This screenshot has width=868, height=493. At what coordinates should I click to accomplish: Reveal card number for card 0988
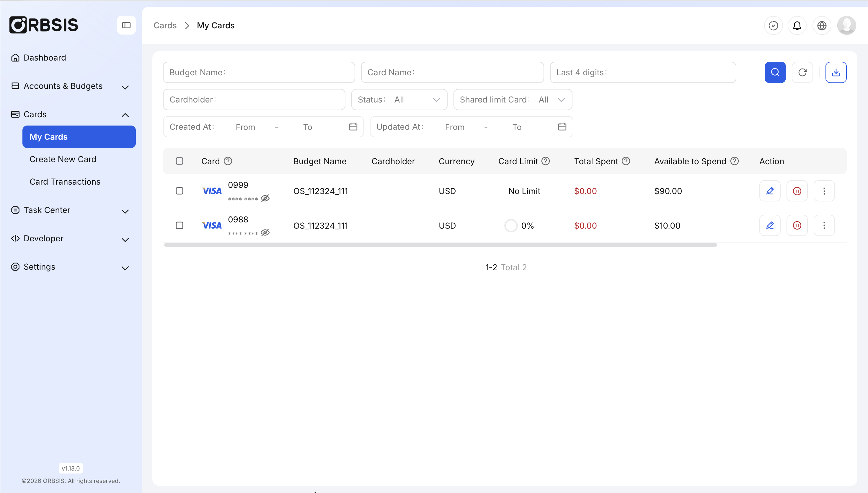(x=265, y=233)
